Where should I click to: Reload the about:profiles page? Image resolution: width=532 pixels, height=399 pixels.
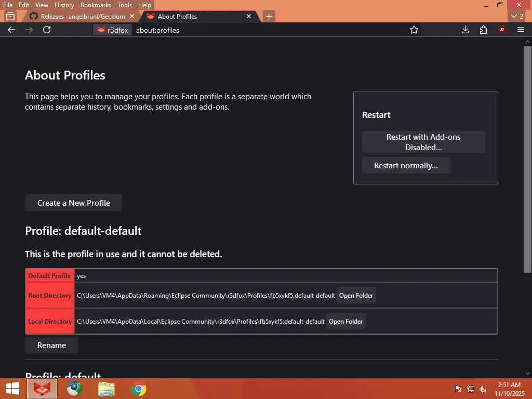point(47,30)
